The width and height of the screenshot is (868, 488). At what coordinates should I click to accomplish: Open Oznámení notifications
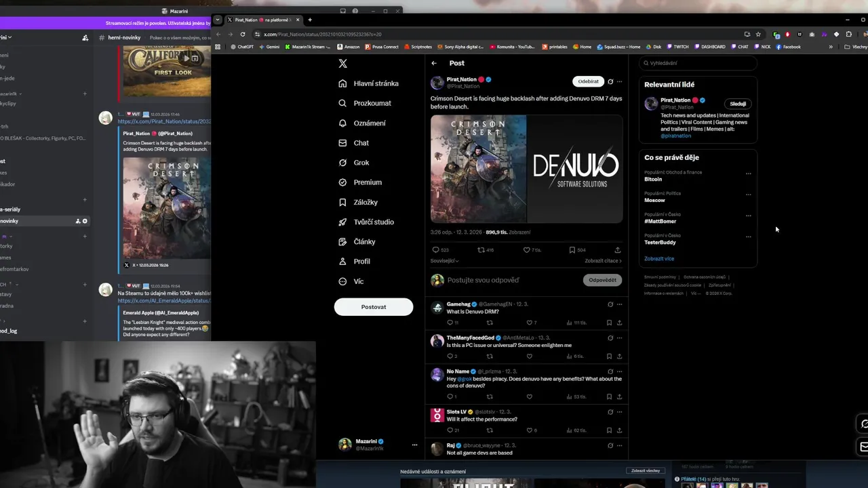click(362, 123)
